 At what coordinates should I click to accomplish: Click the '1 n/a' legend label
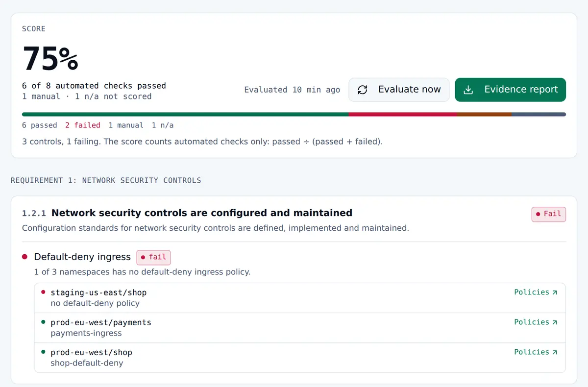click(x=163, y=125)
